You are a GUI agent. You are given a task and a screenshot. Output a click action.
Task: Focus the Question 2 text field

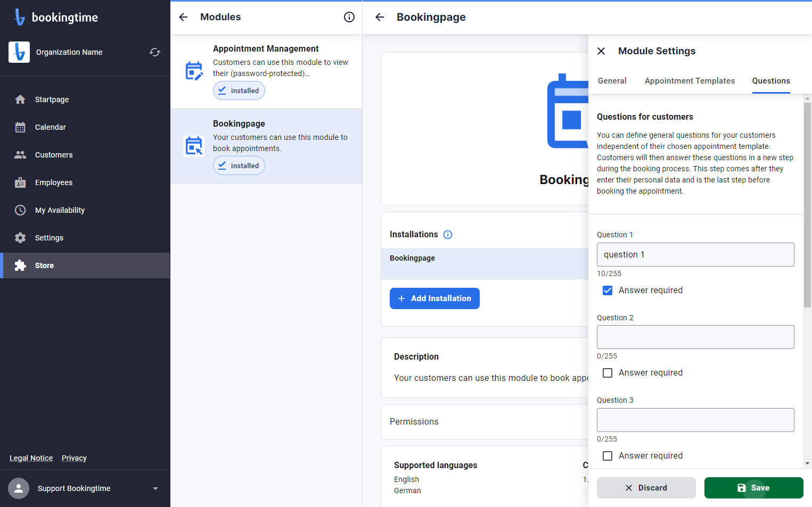695,337
